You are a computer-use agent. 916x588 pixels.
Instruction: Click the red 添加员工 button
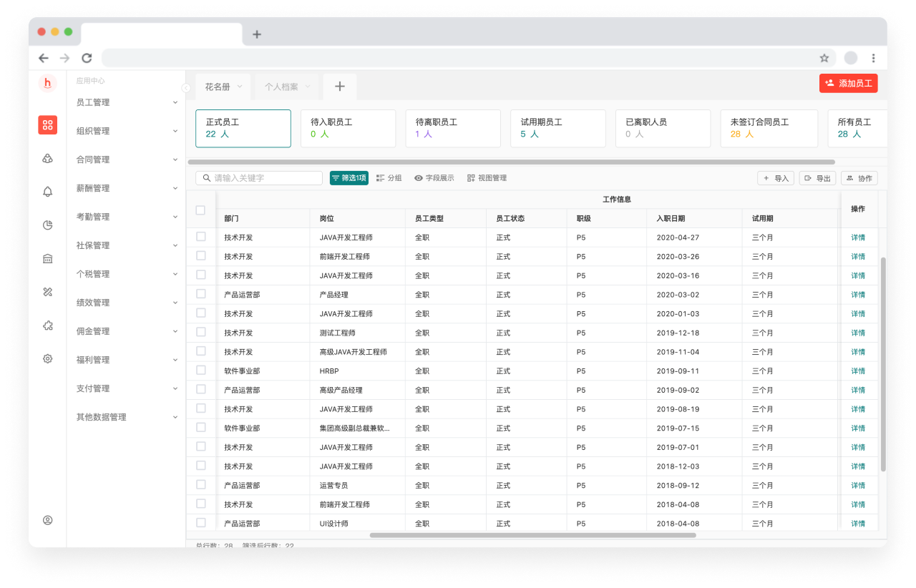(848, 84)
